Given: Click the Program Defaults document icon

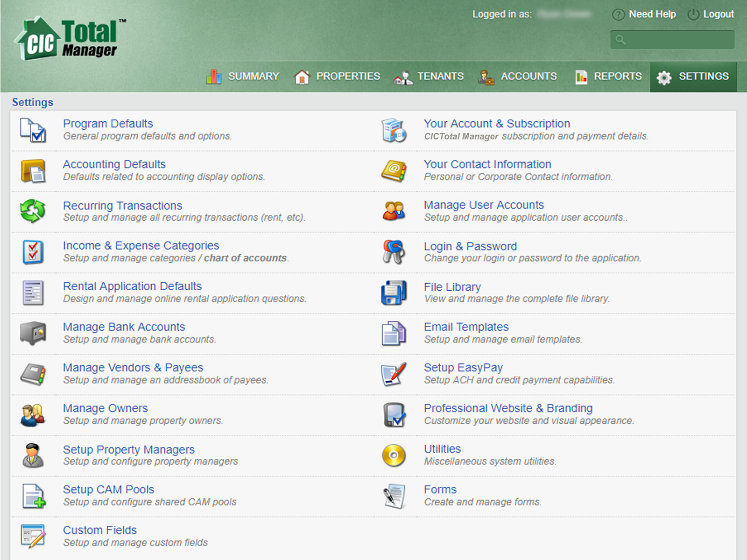Looking at the screenshot, I should point(33,130).
